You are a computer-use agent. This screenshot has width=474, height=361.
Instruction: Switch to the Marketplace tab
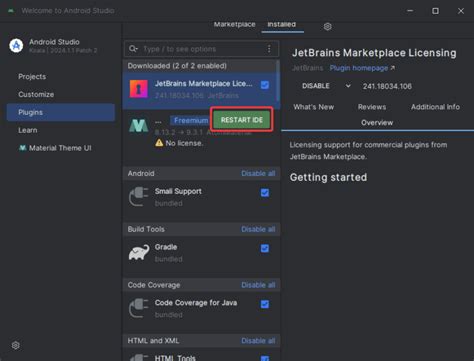(234, 24)
